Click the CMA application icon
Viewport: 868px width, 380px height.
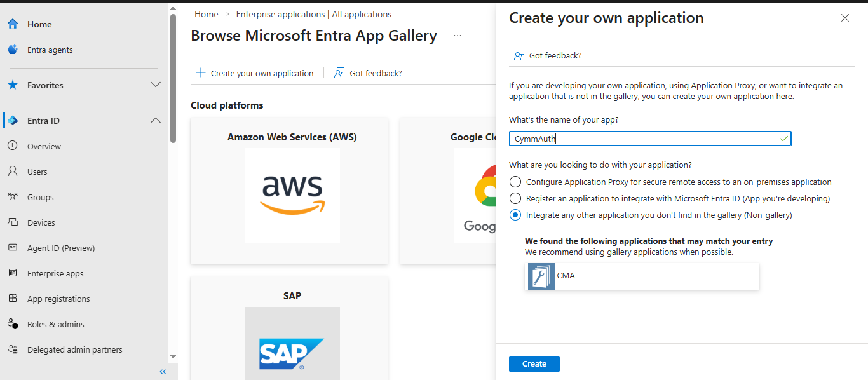tap(541, 276)
